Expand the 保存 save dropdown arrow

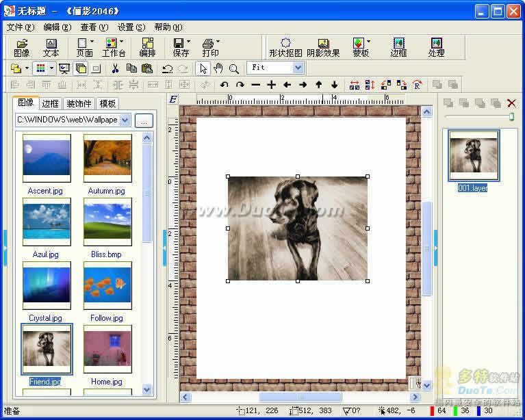(x=188, y=42)
